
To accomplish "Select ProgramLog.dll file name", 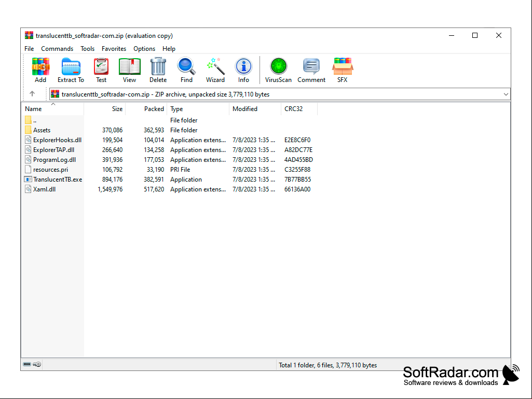I will tap(54, 159).
